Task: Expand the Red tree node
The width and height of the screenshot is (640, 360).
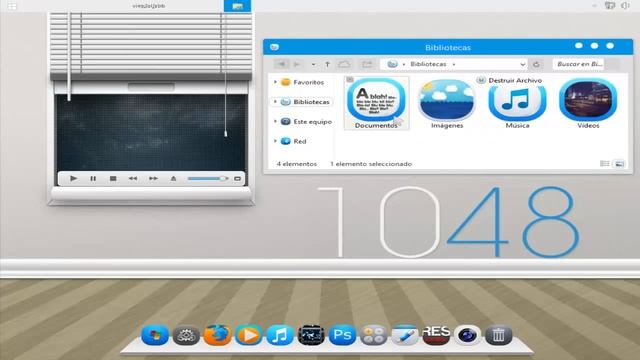Action: pos(275,141)
